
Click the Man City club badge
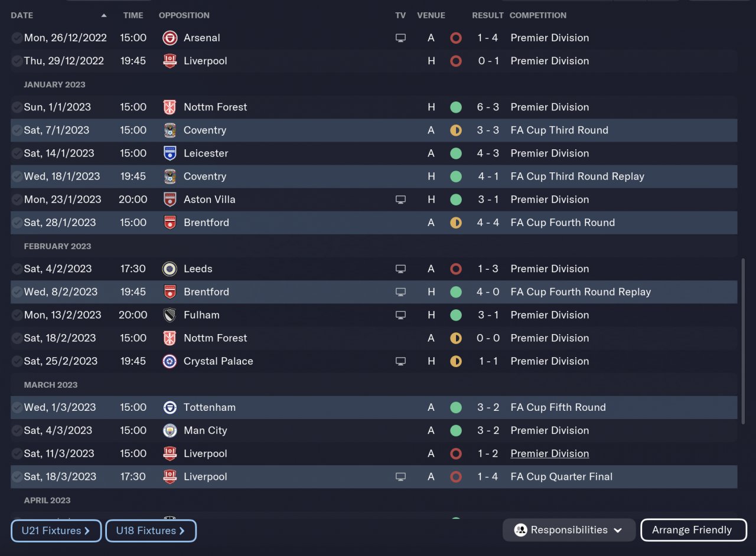click(170, 430)
